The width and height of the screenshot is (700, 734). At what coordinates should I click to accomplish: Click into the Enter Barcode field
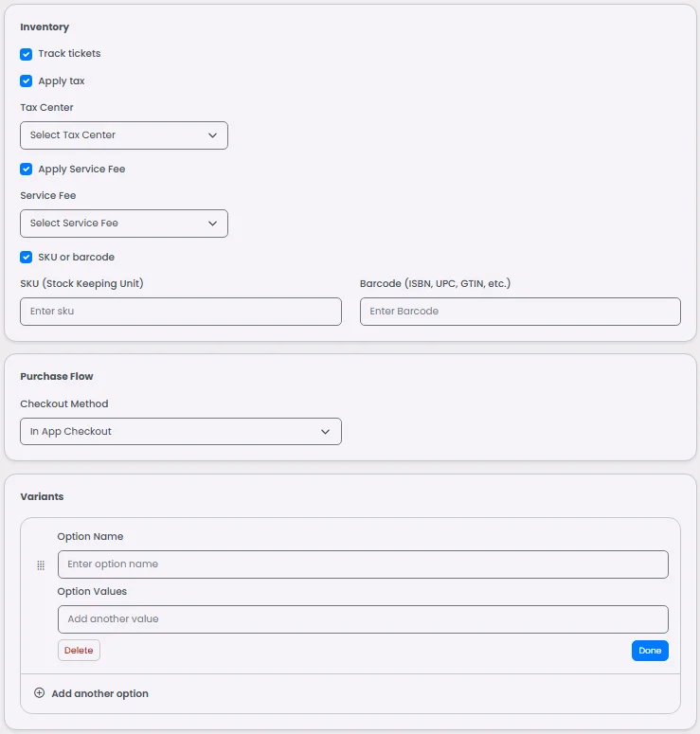pyautogui.click(x=520, y=312)
